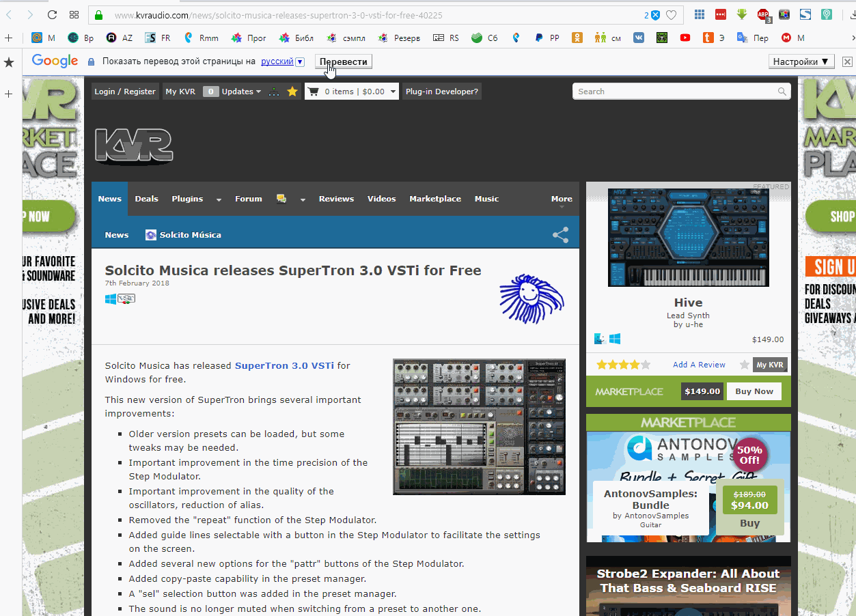Image resolution: width=856 pixels, height=616 pixels.
Task: Open the Forum nav tab
Action: point(249,199)
